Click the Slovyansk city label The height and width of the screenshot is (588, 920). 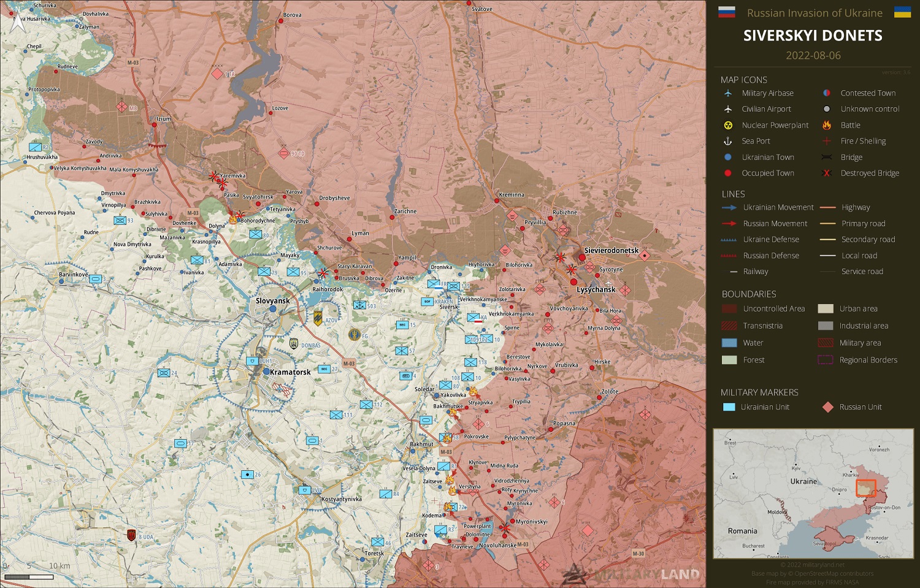coord(272,300)
